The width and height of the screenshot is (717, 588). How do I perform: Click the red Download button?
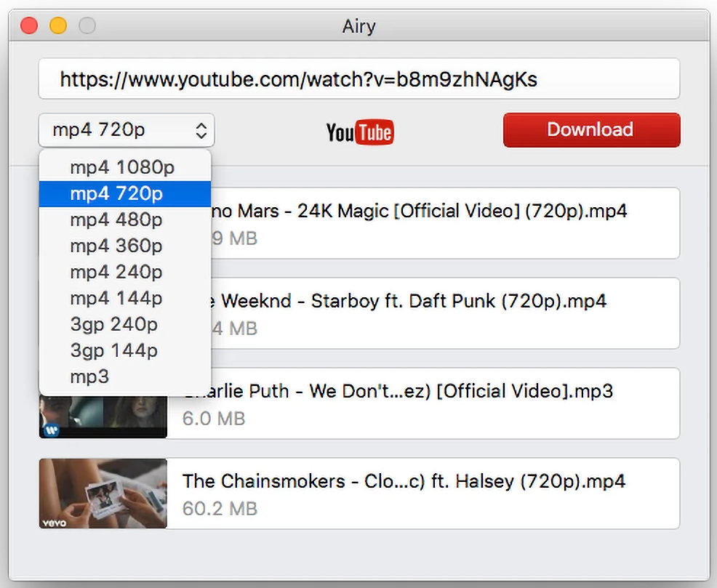[x=592, y=130]
